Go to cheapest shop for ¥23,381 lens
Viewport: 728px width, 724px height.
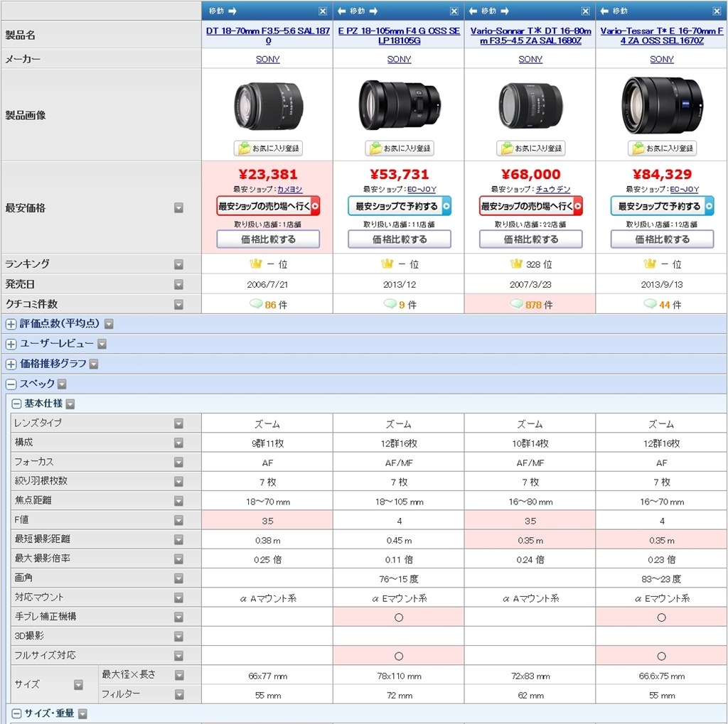click(268, 206)
